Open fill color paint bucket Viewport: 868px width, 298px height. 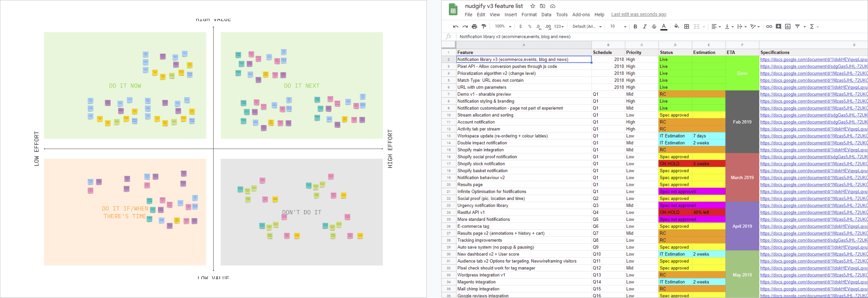point(677,27)
